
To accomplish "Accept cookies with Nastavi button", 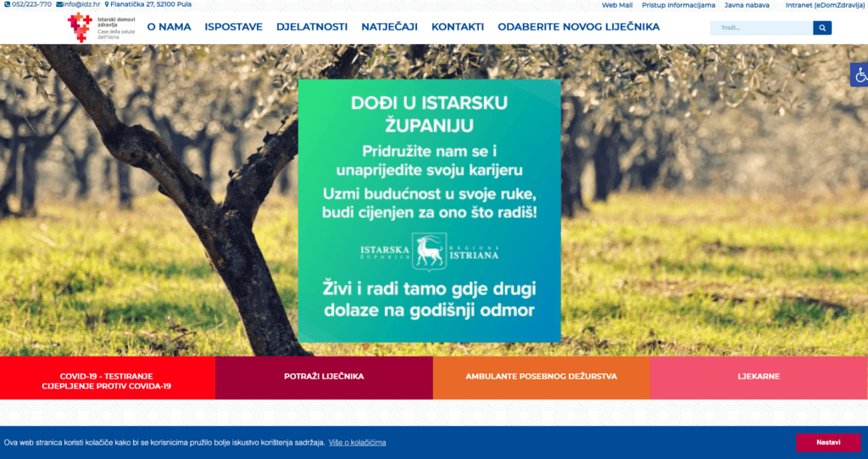I will (x=828, y=442).
